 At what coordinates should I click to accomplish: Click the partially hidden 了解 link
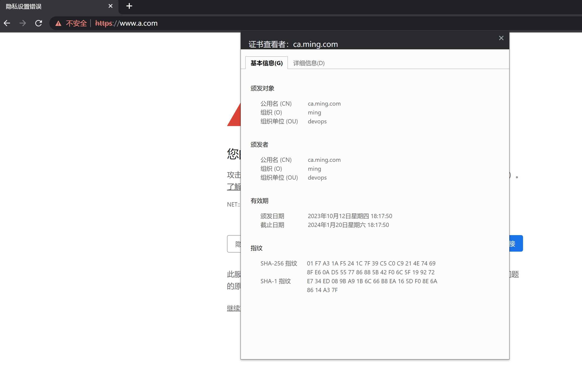pyautogui.click(x=234, y=187)
